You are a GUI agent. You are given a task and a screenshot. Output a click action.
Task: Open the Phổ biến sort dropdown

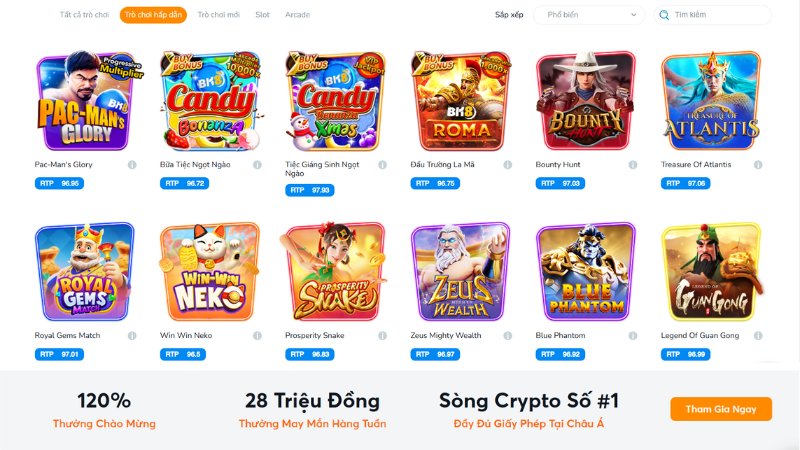[589, 15]
